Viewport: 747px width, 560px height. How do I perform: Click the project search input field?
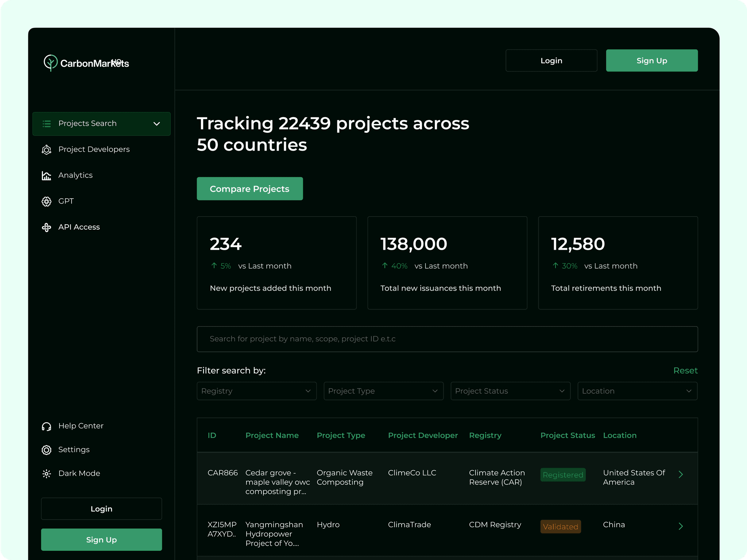point(447,339)
